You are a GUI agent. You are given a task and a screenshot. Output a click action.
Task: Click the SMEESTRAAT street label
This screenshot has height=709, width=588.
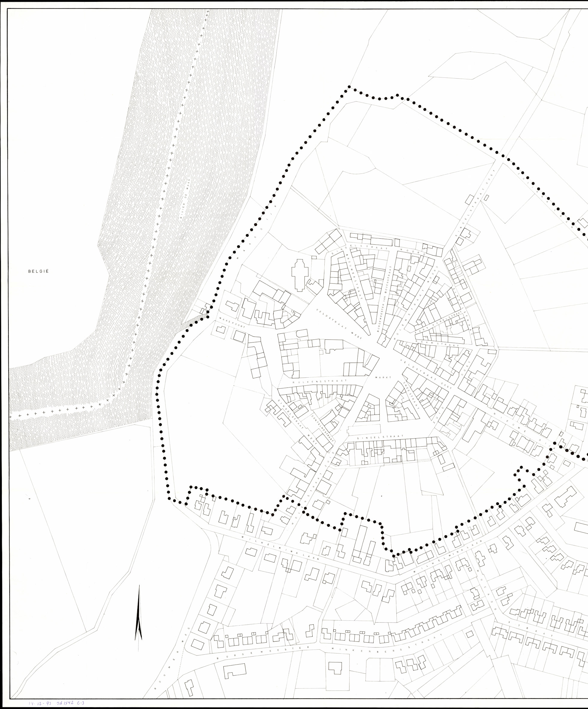(411, 395)
